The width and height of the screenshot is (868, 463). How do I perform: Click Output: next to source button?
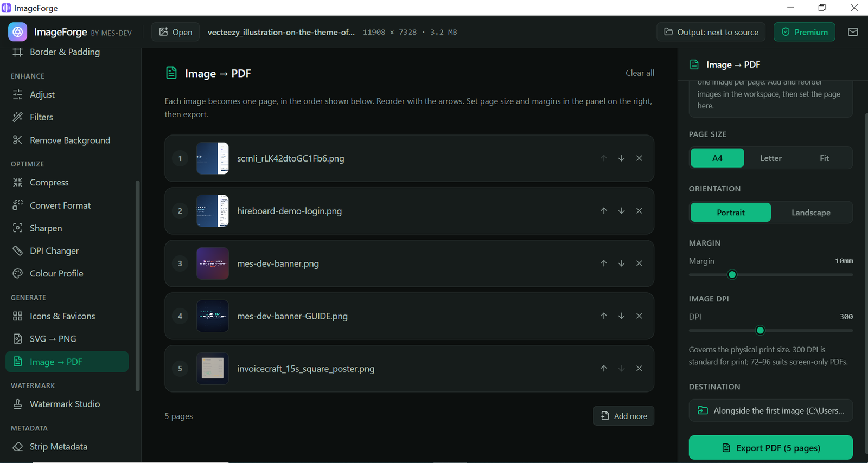click(711, 32)
